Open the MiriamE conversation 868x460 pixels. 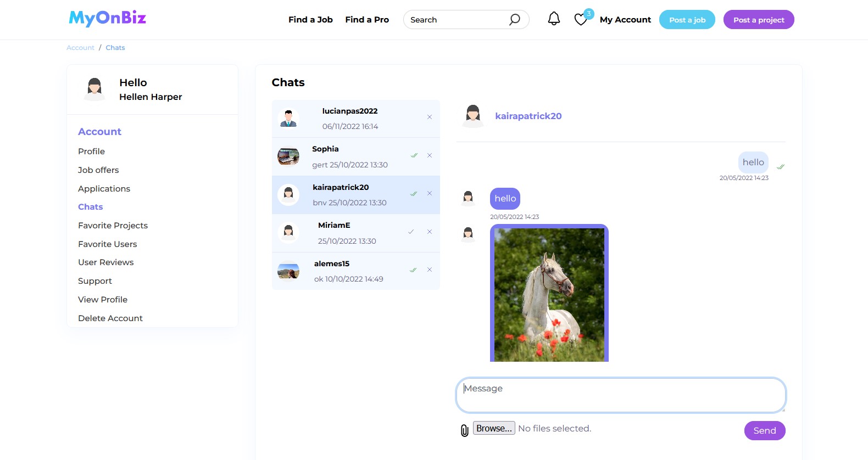356,233
